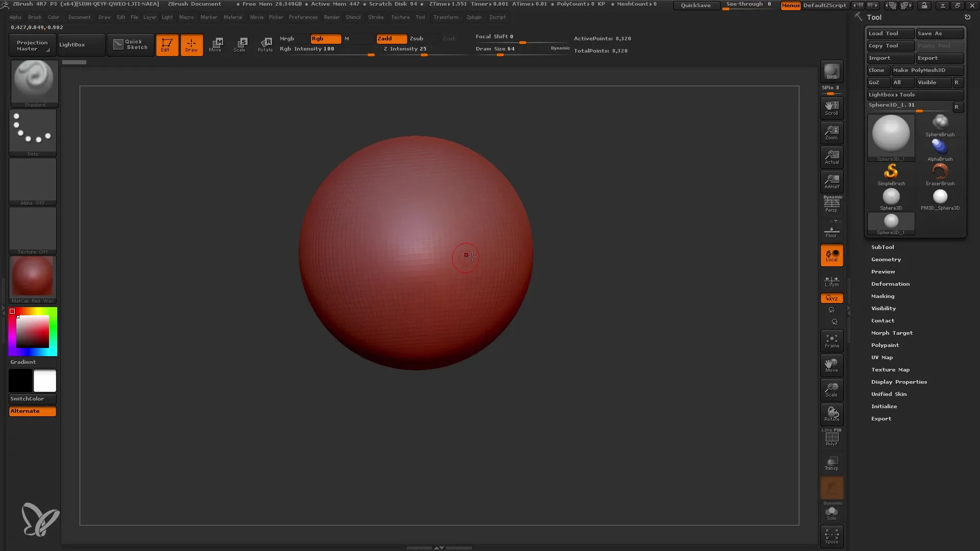Select the top-shelf Scale mode icon
This screenshot has width=980, height=551.
click(240, 44)
